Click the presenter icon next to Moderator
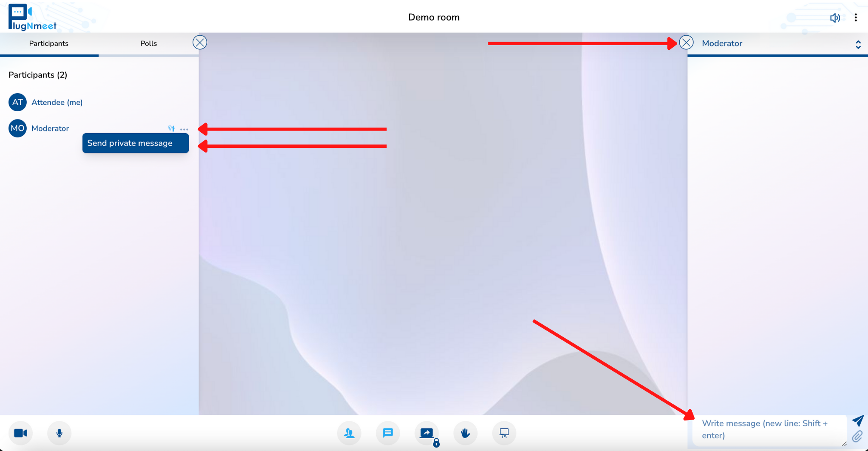The image size is (868, 451). pos(171,128)
